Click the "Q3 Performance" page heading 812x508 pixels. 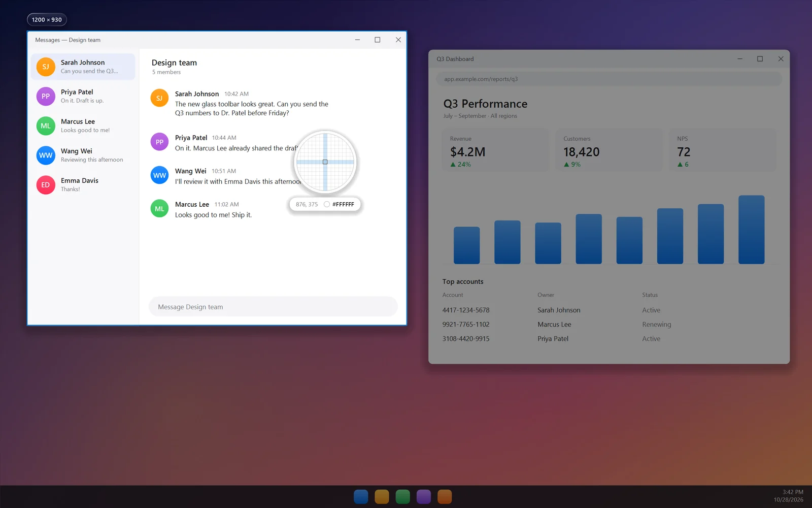click(485, 104)
